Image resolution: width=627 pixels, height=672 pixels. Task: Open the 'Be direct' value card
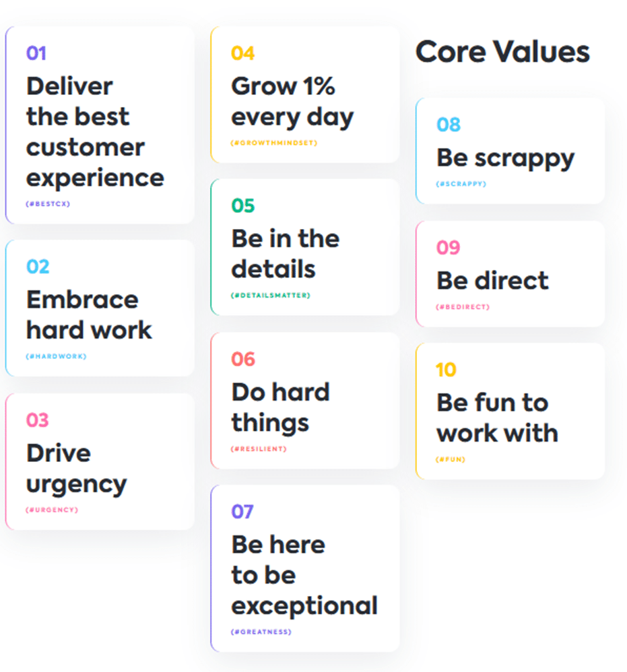tap(510, 274)
